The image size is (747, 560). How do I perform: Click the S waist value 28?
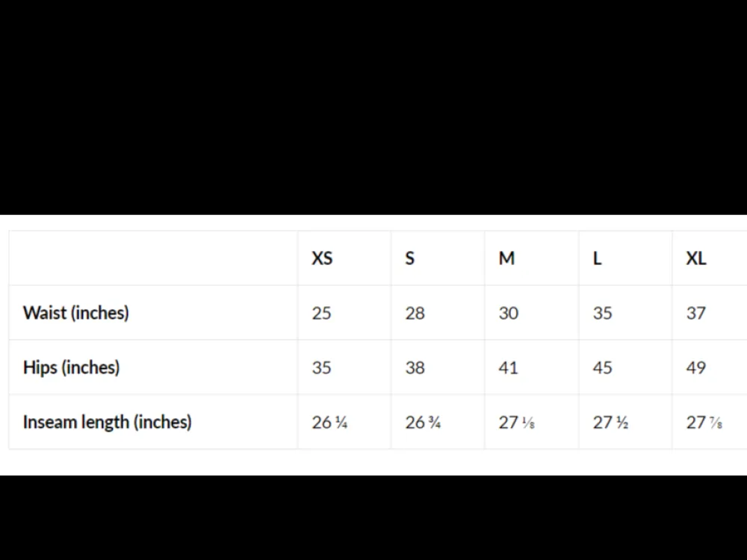(415, 314)
